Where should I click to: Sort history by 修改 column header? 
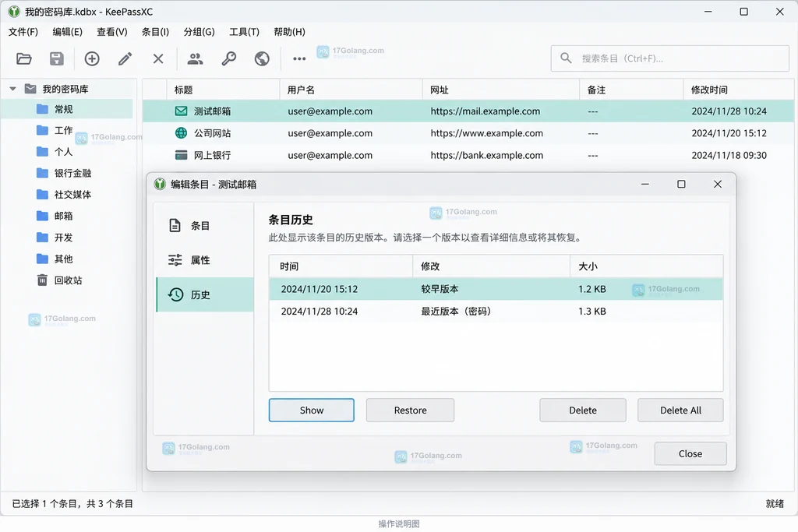[x=491, y=266]
